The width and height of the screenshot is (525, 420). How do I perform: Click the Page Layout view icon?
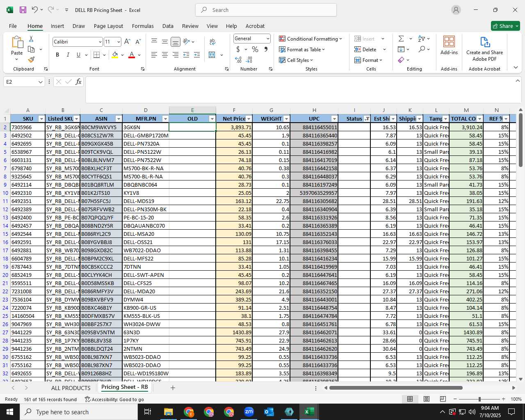click(x=427, y=399)
